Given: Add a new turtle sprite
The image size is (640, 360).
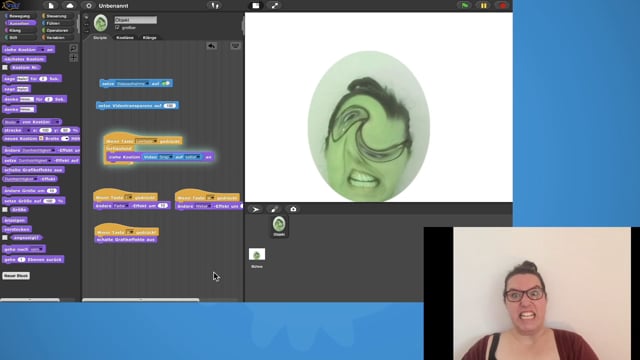Looking at the screenshot, I should click(x=256, y=209).
